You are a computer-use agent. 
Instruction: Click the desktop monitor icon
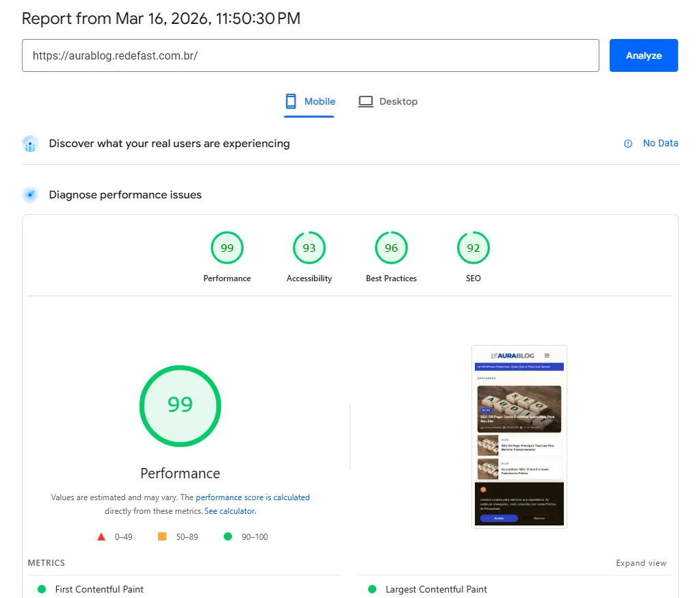(x=366, y=101)
